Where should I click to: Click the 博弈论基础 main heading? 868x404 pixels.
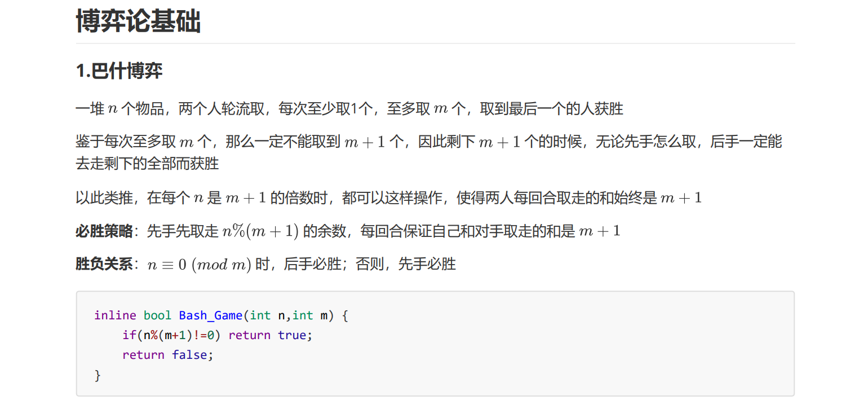tap(138, 22)
